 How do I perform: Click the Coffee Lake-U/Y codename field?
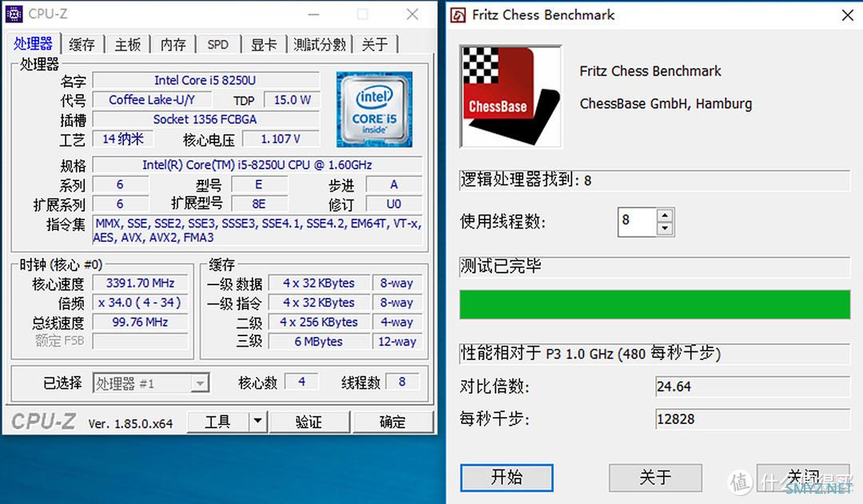coord(152,100)
